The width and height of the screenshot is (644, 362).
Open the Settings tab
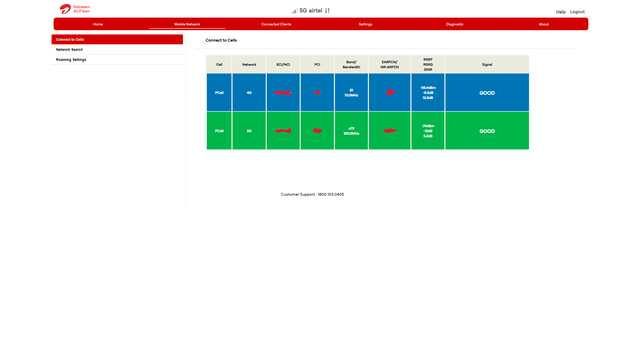pyautogui.click(x=365, y=24)
